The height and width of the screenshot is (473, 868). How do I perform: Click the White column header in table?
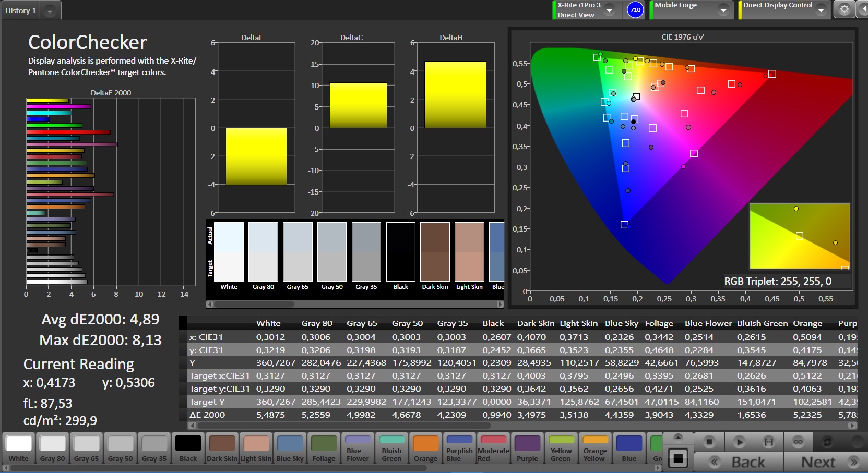268,323
